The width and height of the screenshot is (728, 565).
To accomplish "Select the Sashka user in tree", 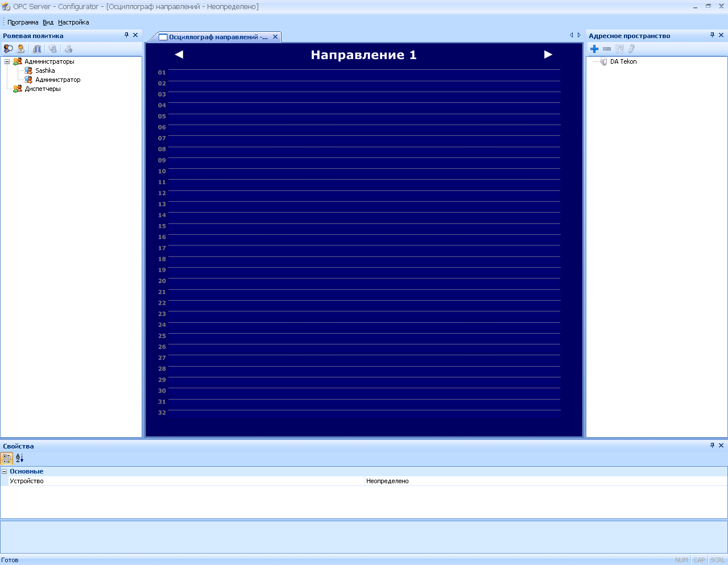I will click(x=45, y=70).
